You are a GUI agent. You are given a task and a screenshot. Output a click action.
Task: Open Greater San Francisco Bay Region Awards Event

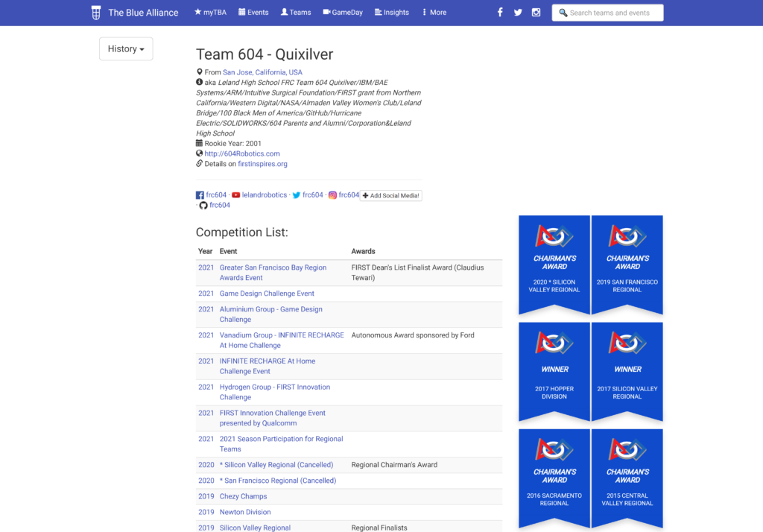coord(273,273)
